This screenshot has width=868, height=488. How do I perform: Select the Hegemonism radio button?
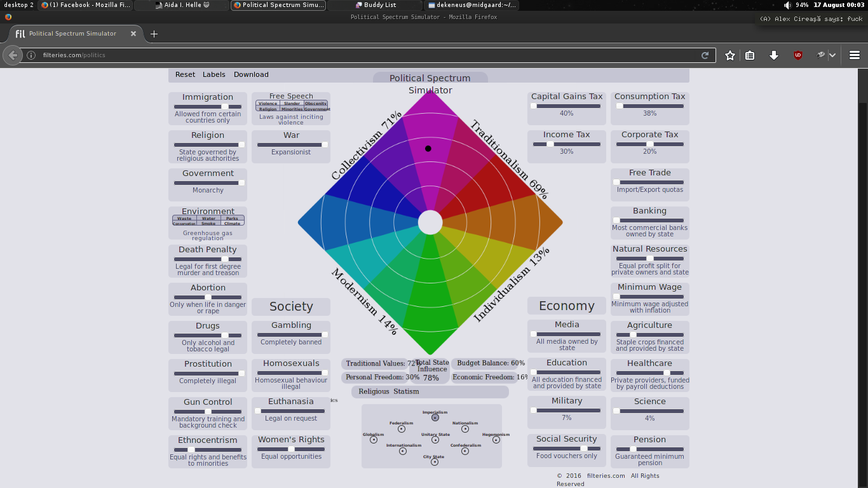click(496, 440)
